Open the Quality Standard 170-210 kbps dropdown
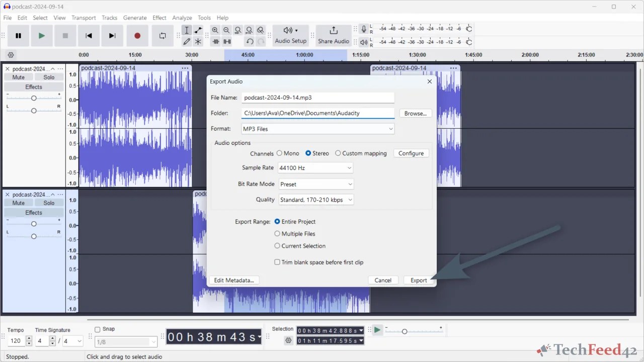The height and width of the screenshot is (362, 644). [x=316, y=200]
